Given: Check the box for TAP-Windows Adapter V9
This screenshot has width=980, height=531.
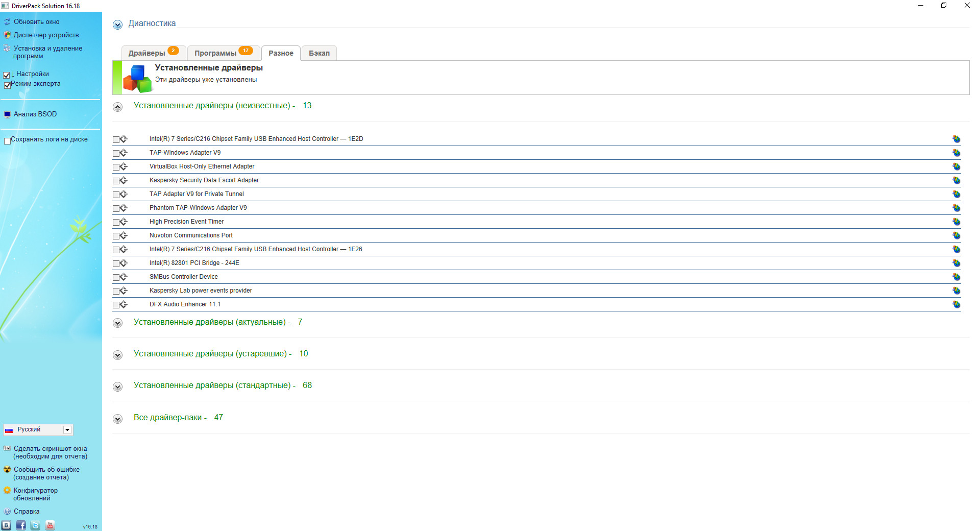Looking at the screenshot, I should [x=116, y=153].
